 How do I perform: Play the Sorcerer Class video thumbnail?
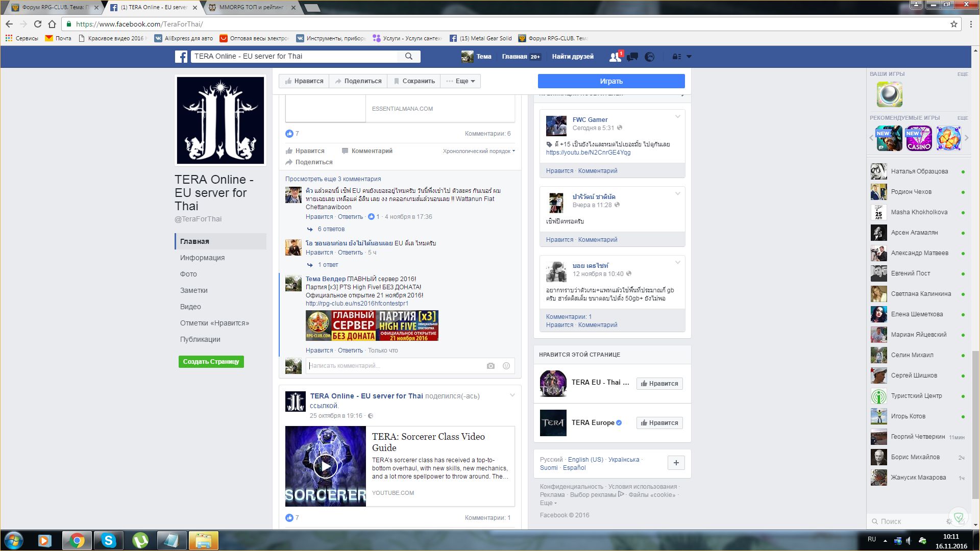point(326,466)
